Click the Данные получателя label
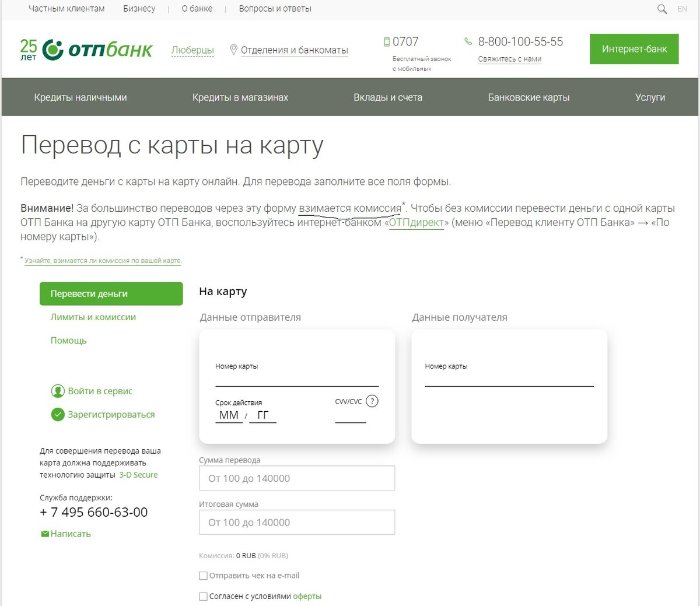 click(460, 317)
